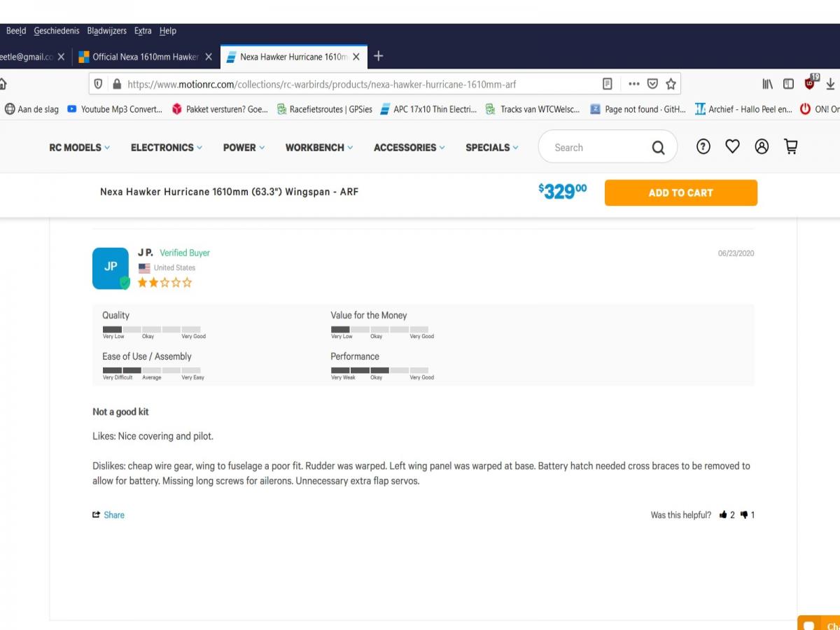Open the Help menu
This screenshot has width=840, height=630.
(x=168, y=31)
